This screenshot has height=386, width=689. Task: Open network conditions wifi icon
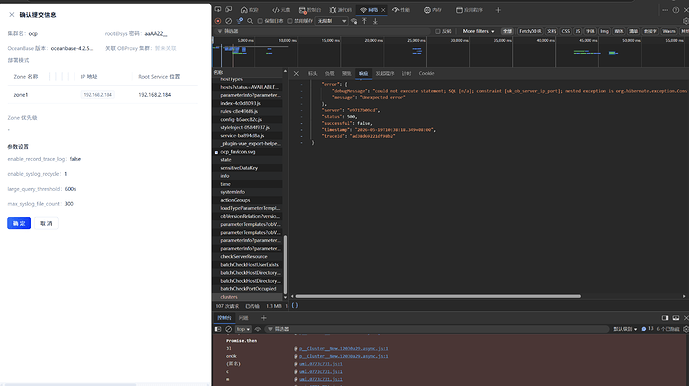point(354,21)
